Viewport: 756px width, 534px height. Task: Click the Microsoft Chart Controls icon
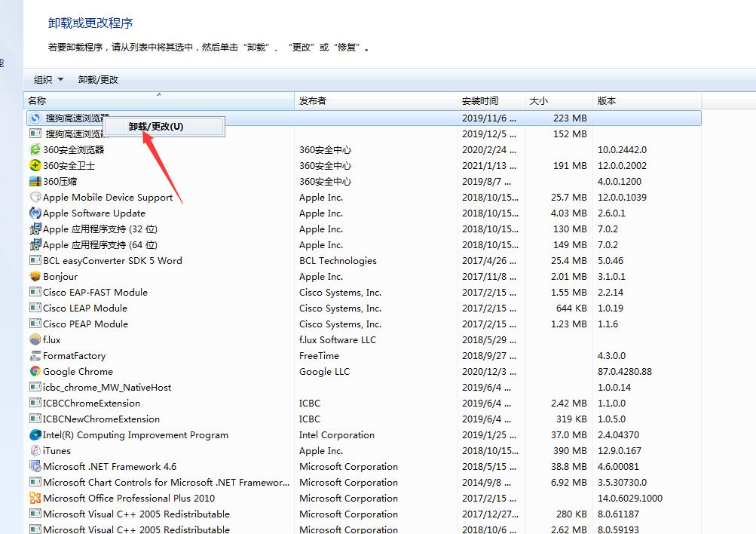[x=35, y=482]
